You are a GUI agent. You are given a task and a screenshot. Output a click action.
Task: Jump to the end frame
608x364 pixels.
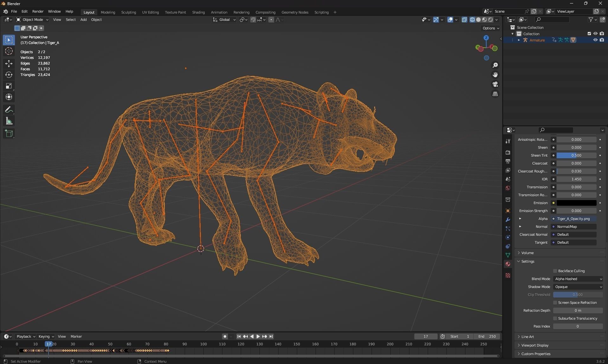tap(271, 336)
